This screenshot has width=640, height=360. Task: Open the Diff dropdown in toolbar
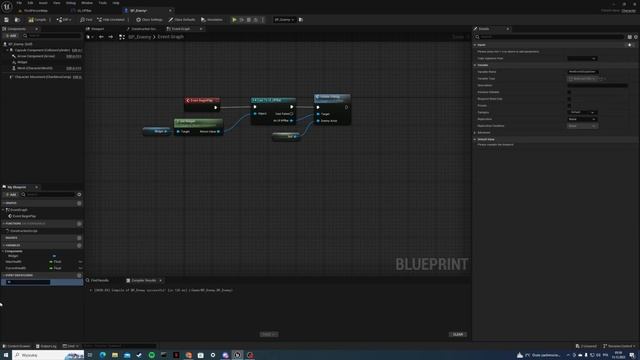64,20
